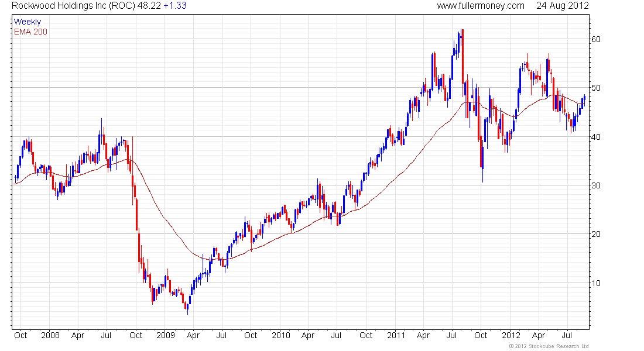
Task: Click the Apr label following 2009
Action: (193, 335)
